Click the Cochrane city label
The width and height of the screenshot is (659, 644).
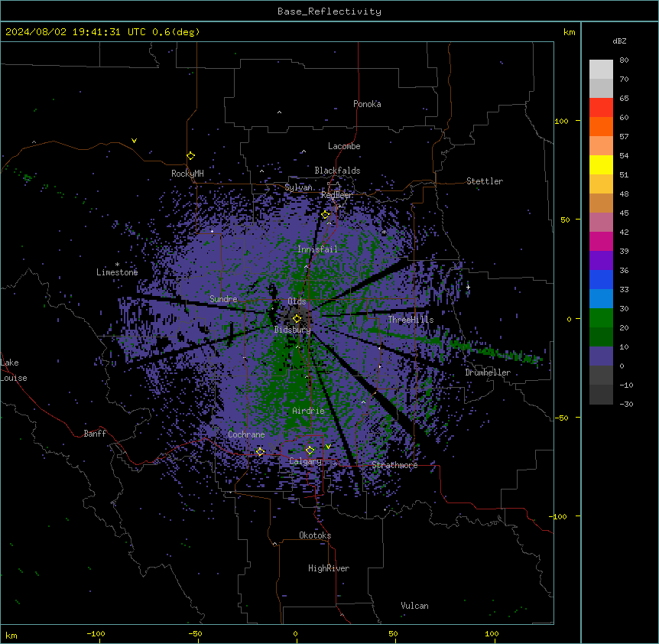[246, 434]
